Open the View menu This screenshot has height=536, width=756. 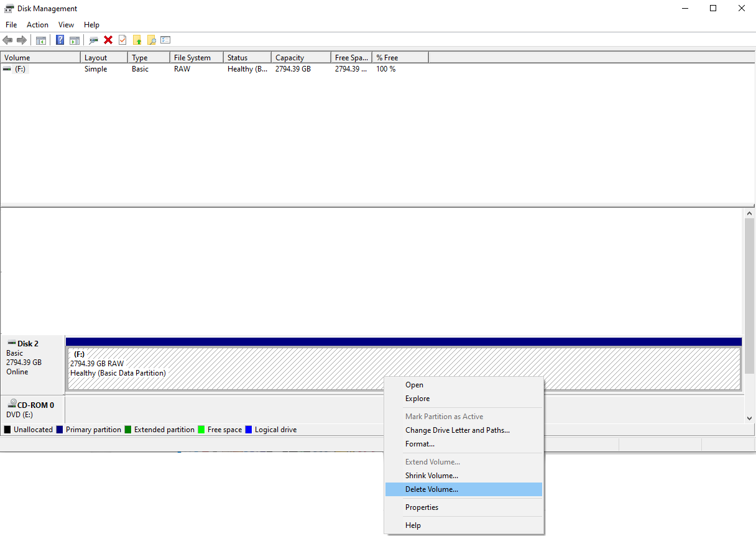66,24
